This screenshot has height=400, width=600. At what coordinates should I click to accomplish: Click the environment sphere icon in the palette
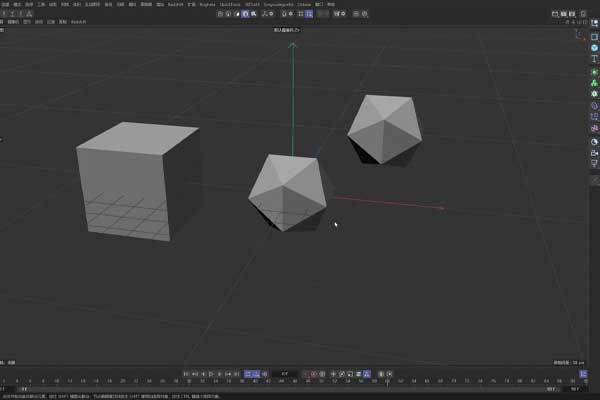pyautogui.click(x=594, y=142)
